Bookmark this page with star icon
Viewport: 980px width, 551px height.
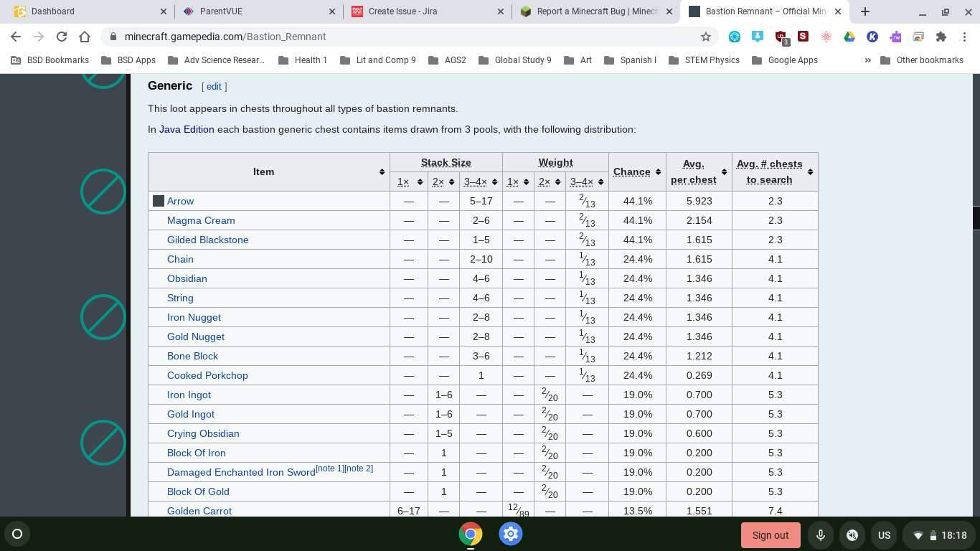pos(705,37)
